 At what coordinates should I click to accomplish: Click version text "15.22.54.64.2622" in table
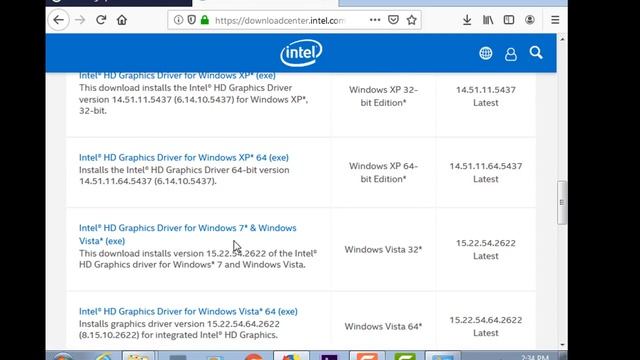[x=486, y=320]
